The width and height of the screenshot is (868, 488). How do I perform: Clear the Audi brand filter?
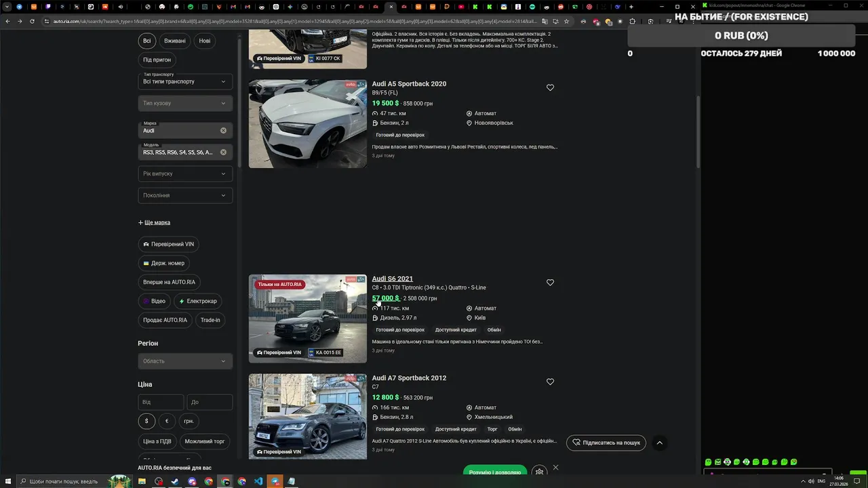[x=223, y=130]
